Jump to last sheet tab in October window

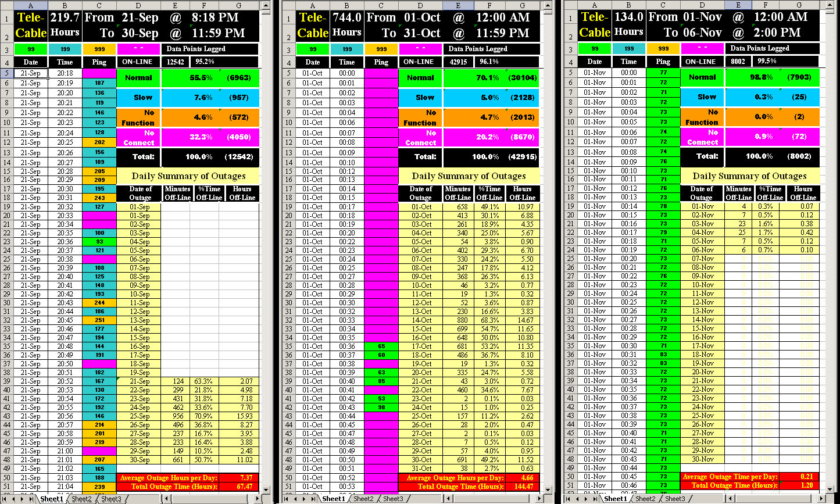tap(313, 499)
